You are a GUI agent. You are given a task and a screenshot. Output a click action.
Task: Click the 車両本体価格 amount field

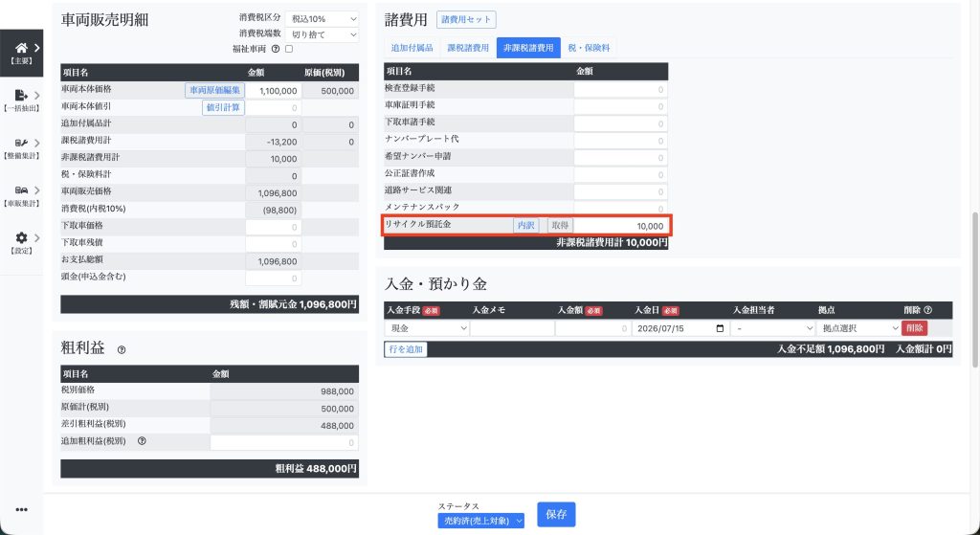tap(273, 91)
